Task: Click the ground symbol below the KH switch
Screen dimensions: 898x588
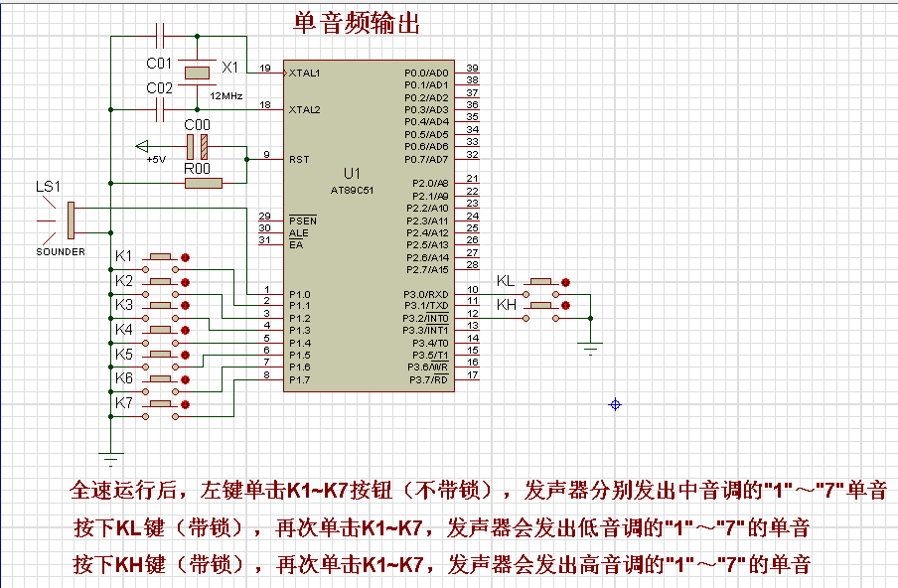Action: (590, 349)
